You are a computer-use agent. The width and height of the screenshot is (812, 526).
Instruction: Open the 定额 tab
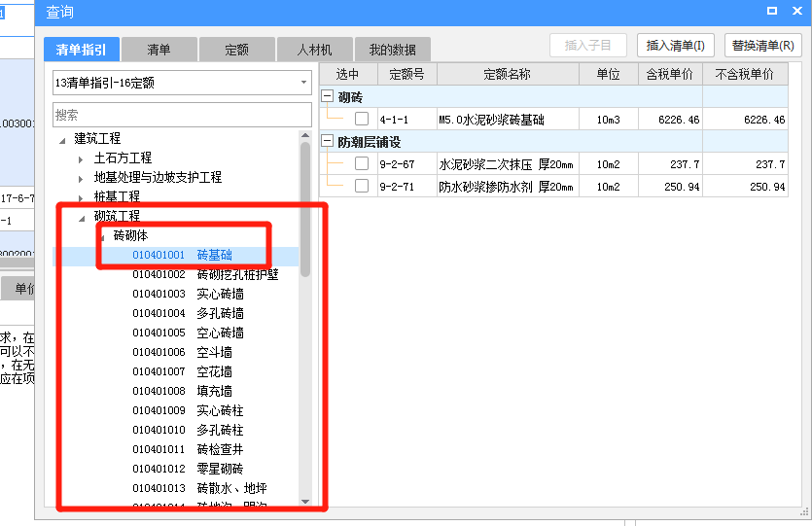(236, 50)
